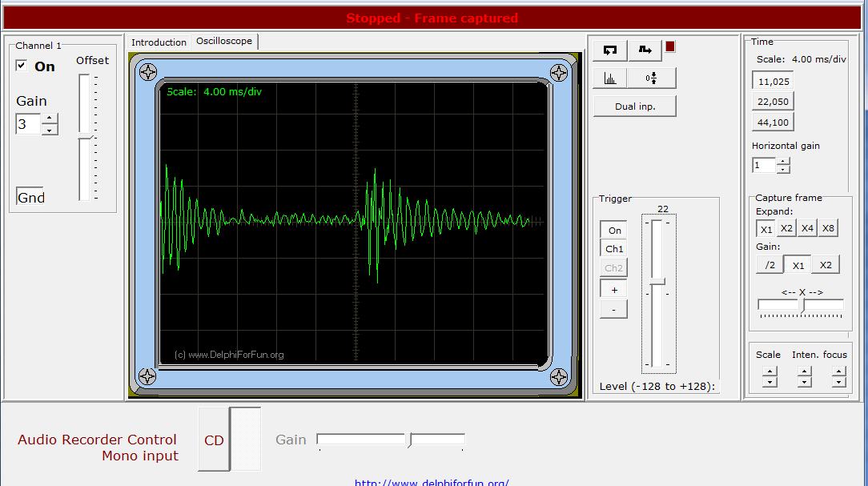The image size is (868, 486).
Task: Select Ch2 as trigger source
Action: click(x=614, y=268)
